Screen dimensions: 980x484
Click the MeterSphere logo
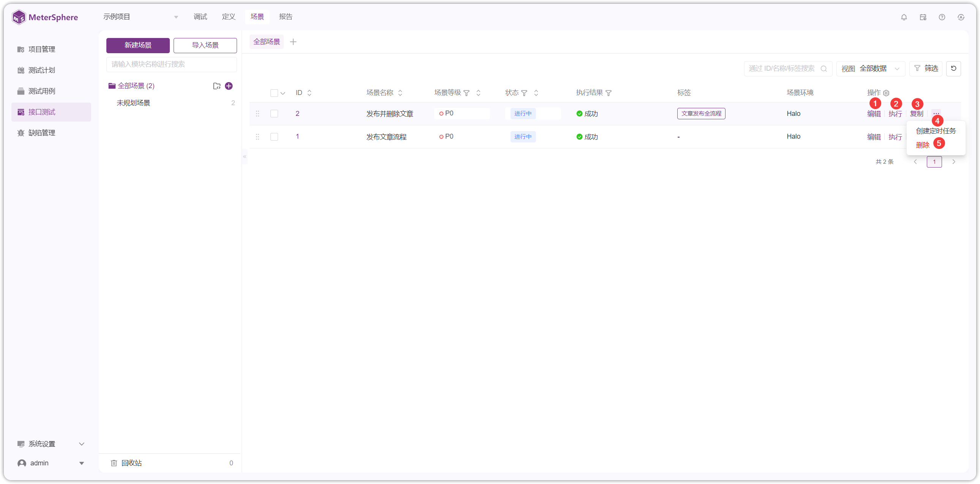point(45,17)
